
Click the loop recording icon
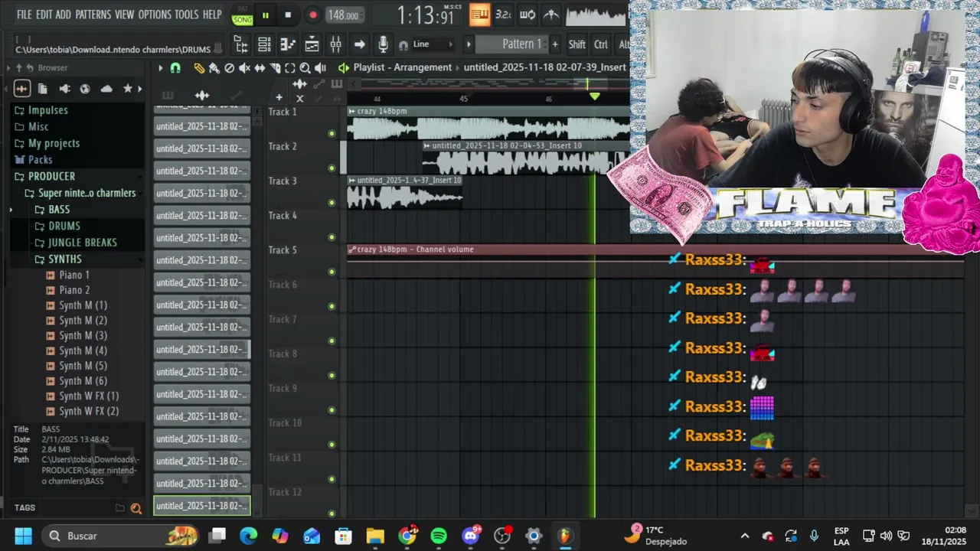(528, 14)
